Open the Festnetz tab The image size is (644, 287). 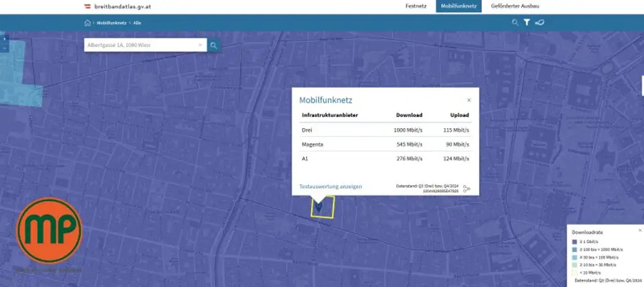[x=416, y=6]
